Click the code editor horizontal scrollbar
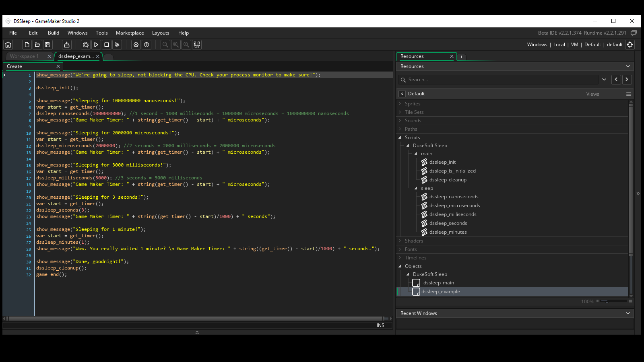The height and width of the screenshot is (362, 644). tap(195, 319)
